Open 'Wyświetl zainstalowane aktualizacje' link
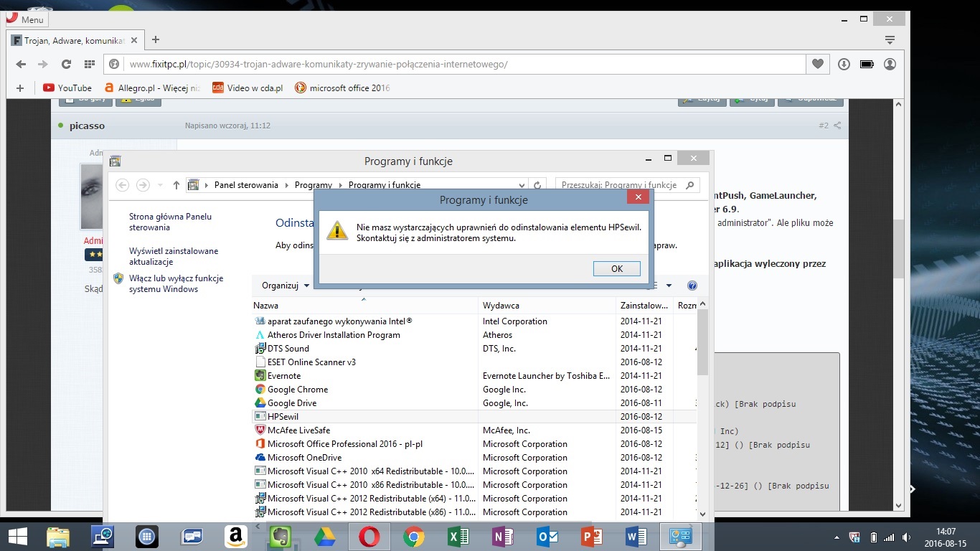This screenshot has height=551, width=980. [174, 256]
